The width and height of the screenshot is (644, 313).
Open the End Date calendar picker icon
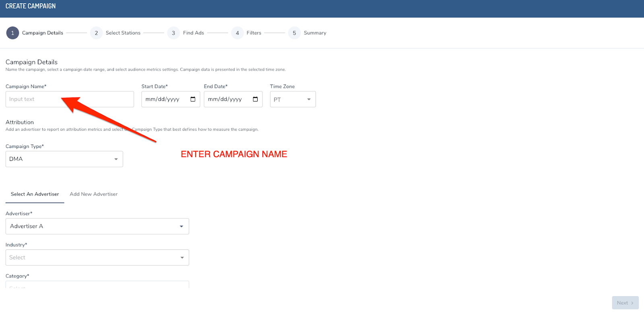coord(255,99)
